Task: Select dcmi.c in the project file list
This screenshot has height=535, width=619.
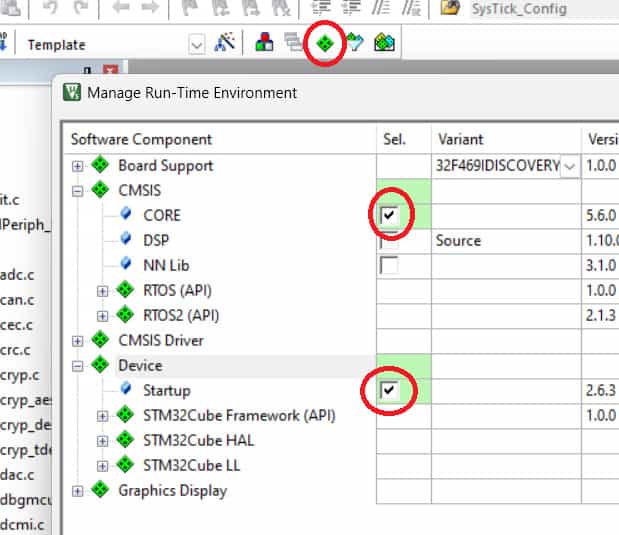Action: tap(22, 525)
